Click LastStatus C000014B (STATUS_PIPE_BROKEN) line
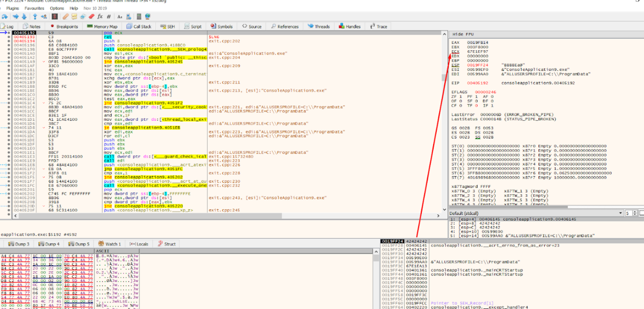This screenshot has width=644, height=309. [504, 119]
